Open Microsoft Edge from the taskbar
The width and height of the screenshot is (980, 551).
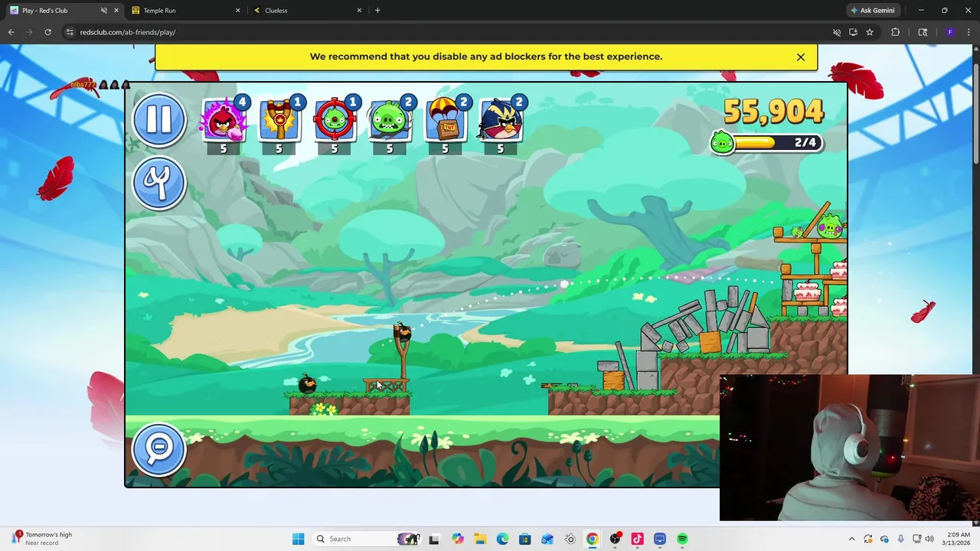click(x=502, y=539)
